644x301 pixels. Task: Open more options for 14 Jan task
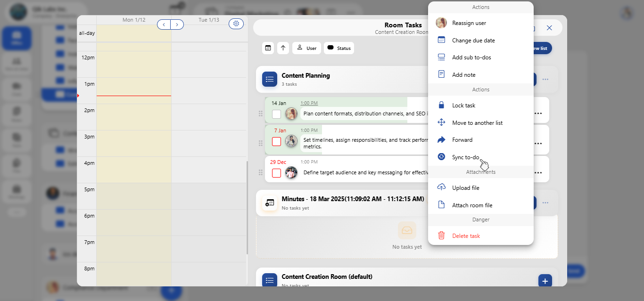coord(538,114)
